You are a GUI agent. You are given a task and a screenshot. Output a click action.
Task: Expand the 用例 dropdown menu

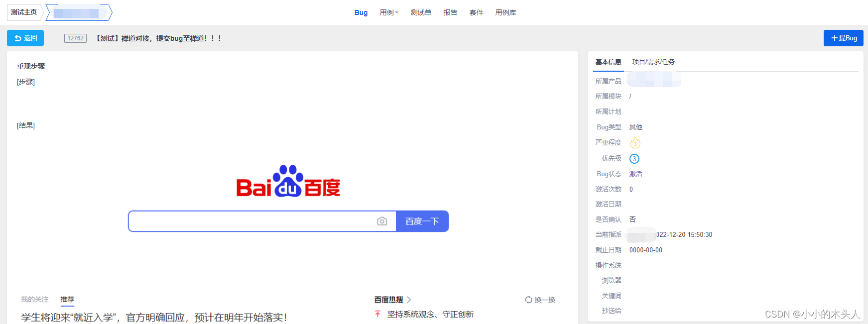point(389,12)
